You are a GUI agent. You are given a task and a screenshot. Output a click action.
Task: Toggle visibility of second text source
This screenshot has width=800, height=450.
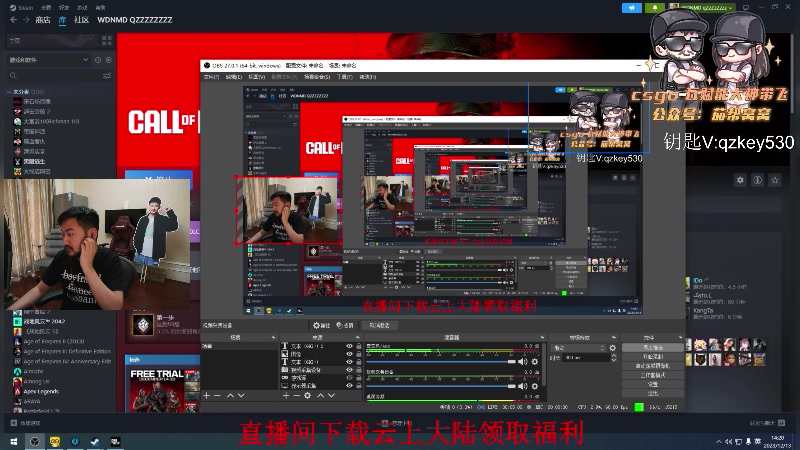349,362
